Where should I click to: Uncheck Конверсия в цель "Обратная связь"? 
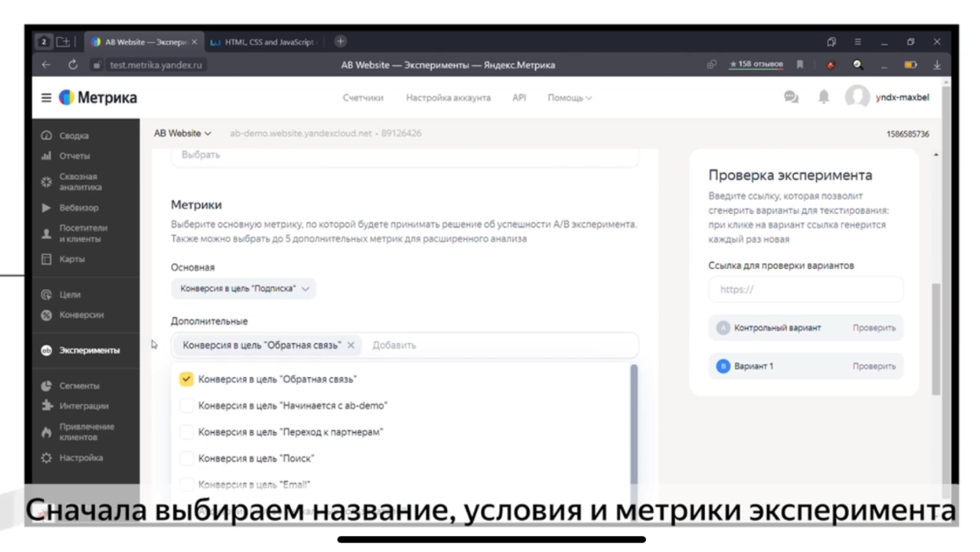coord(186,380)
